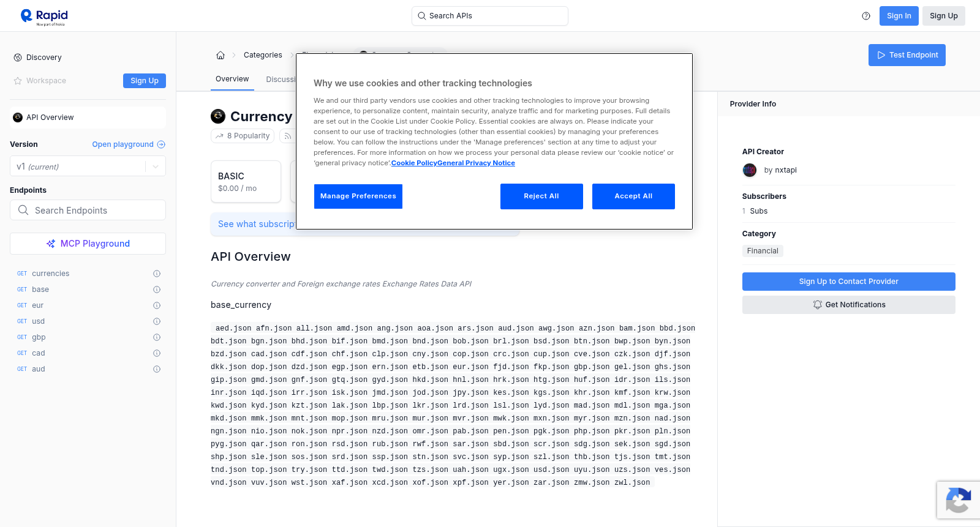The image size is (980, 527).
Task: Open the MCP Playground button
Action: (88, 244)
